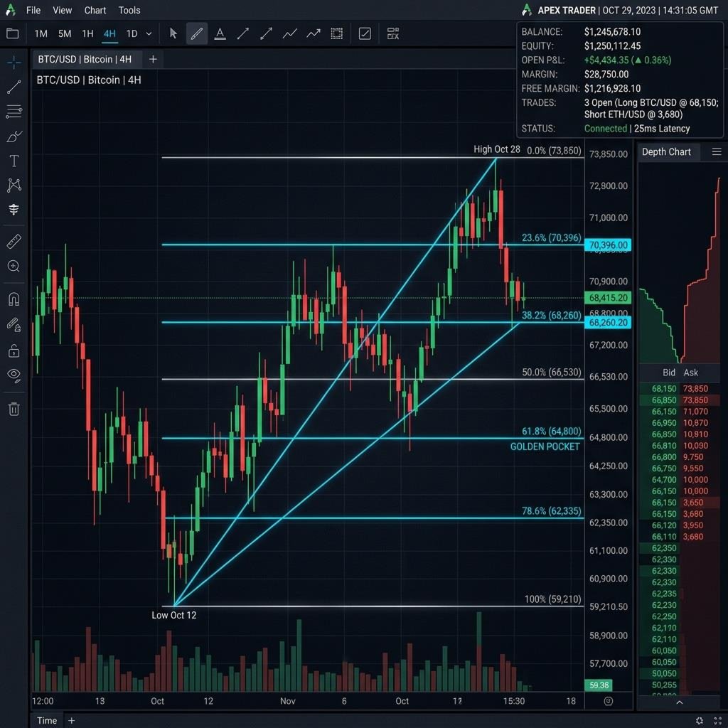This screenshot has height=728, width=728.
Task: Select the text T annotation tool
Action: 14,161
